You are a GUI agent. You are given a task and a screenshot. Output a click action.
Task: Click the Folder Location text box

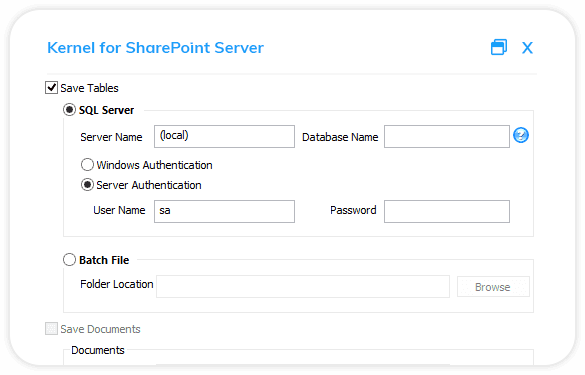(x=303, y=287)
